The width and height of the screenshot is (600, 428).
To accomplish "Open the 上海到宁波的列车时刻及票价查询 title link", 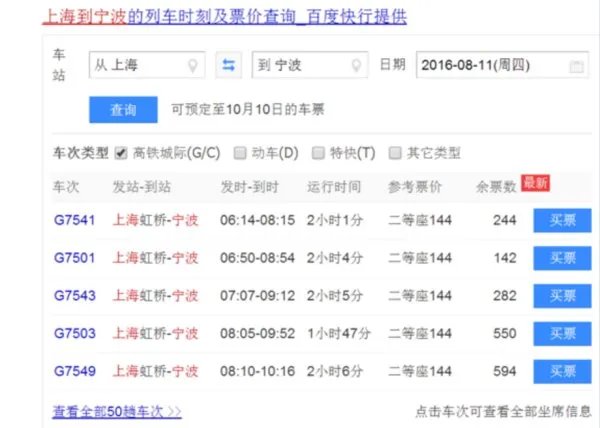I will click(x=225, y=16).
